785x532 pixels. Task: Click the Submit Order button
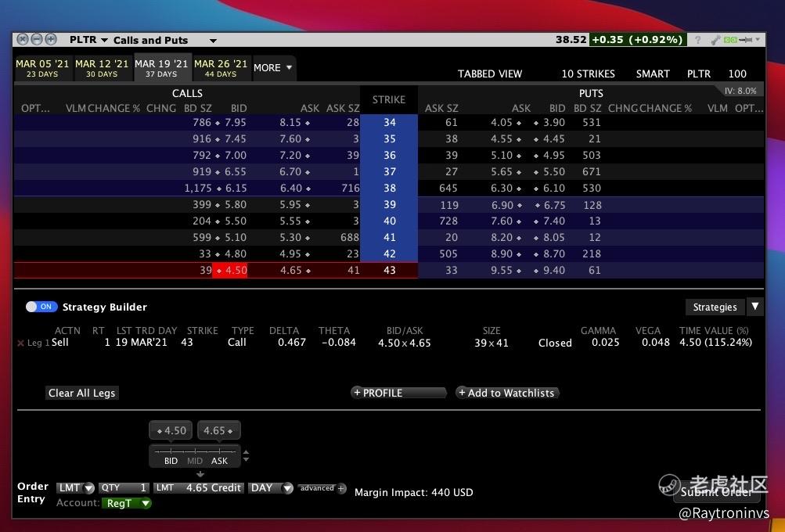pyautogui.click(x=716, y=492)
